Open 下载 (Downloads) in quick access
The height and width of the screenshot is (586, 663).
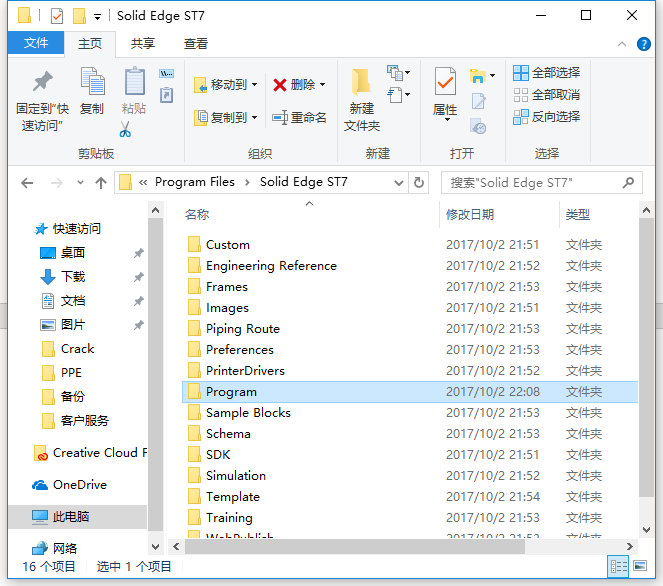pos(63,277)
